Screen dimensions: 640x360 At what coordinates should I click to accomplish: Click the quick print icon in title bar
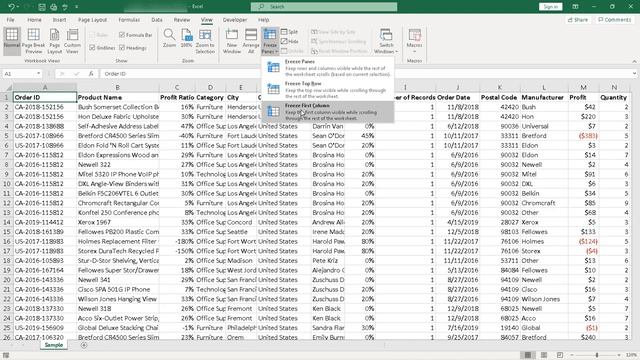(x=53, y=7)
